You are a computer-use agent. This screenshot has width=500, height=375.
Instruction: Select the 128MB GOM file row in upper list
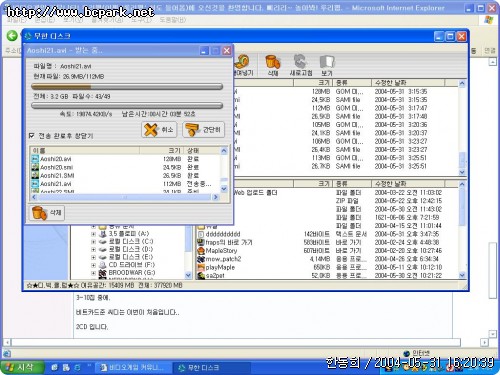[x=345, y=91]
